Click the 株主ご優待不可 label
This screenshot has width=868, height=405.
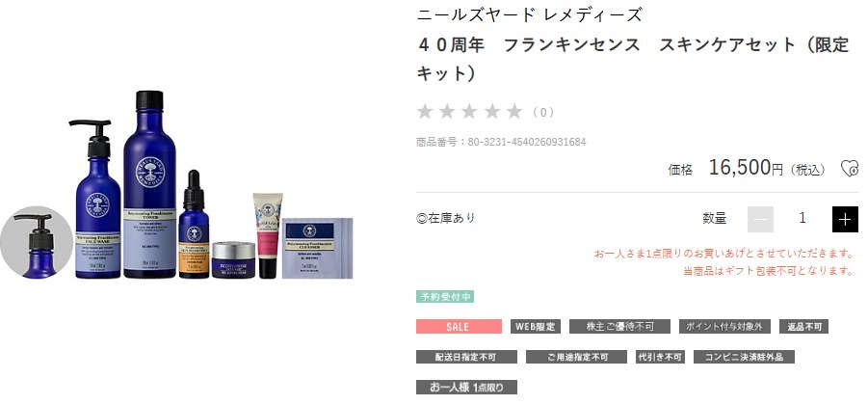(619, 327)
